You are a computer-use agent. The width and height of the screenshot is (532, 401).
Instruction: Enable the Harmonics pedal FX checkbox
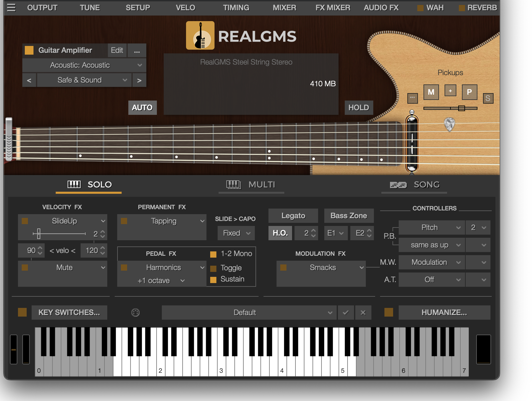pos(124,268)
